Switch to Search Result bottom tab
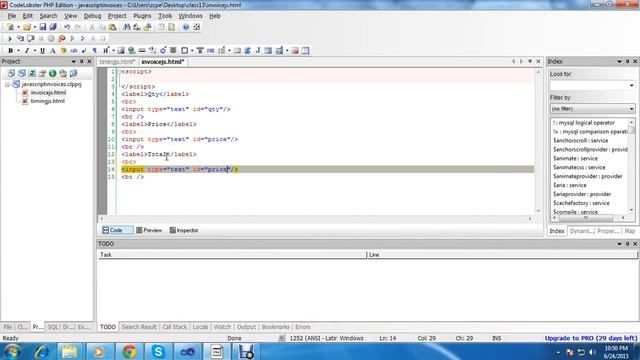The image size is (640, 360). tap(139, 327)
